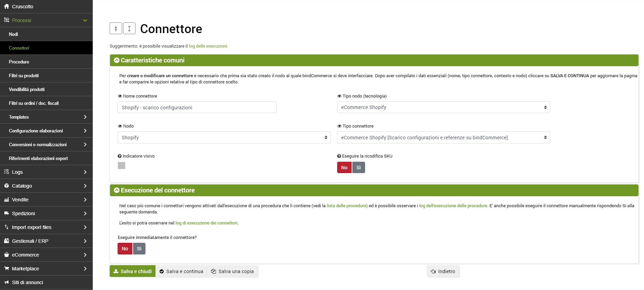This screenshot has width=644, height=290.
Task: Select No for immediate connector execution
Action: (125, 249)
